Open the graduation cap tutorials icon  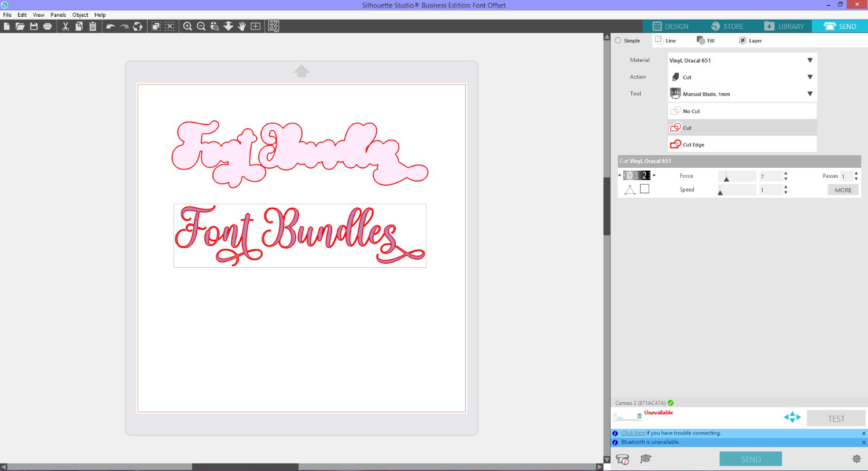coord(646,459)
